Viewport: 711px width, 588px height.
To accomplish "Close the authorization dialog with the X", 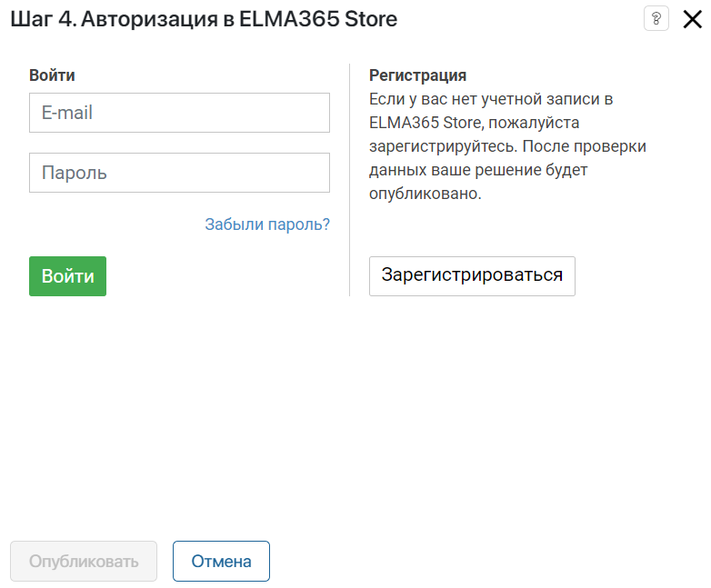I will click(693, 19).
